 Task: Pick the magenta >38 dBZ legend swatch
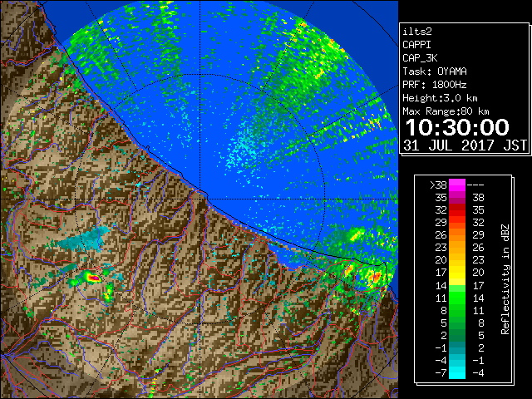coord(457,185)
